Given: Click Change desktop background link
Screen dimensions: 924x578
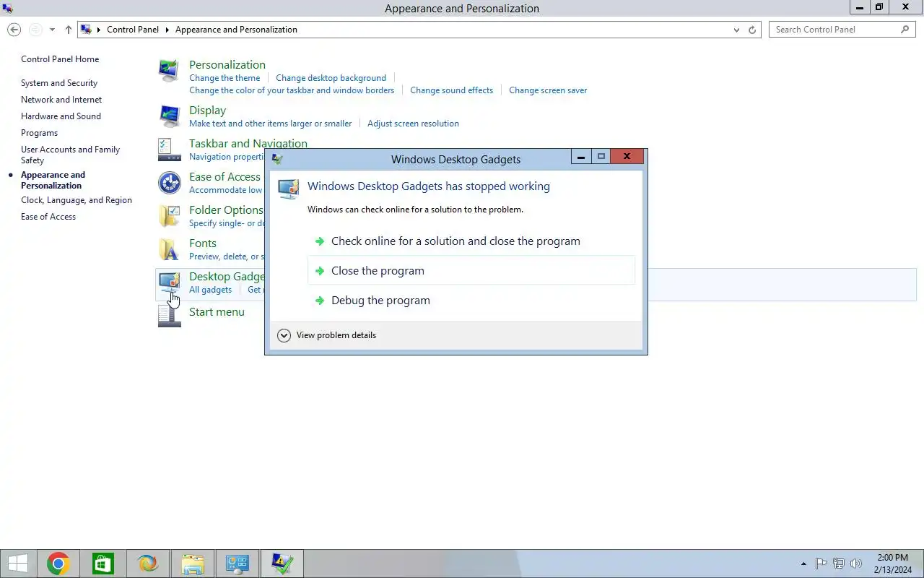Looking at the screenshot, I should coord(331,78).
